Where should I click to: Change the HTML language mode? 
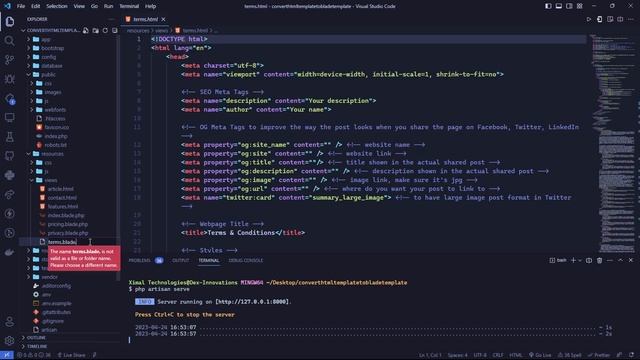pos(516,355)
